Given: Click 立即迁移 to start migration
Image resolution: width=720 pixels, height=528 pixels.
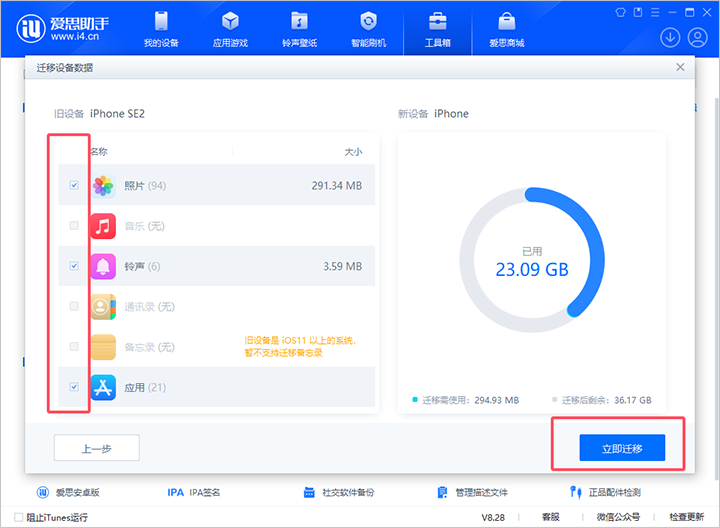Looking at the screenshot, I should (622, 449).
